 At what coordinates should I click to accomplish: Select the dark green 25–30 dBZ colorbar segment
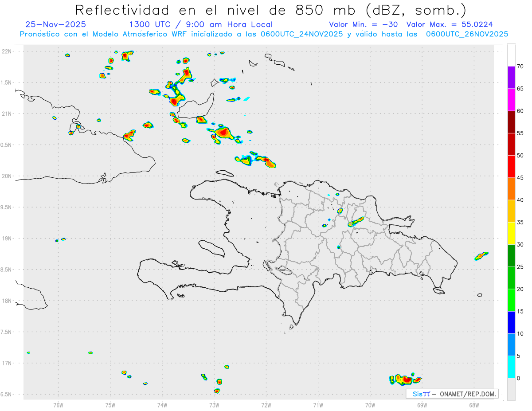(x=511, y=256)
